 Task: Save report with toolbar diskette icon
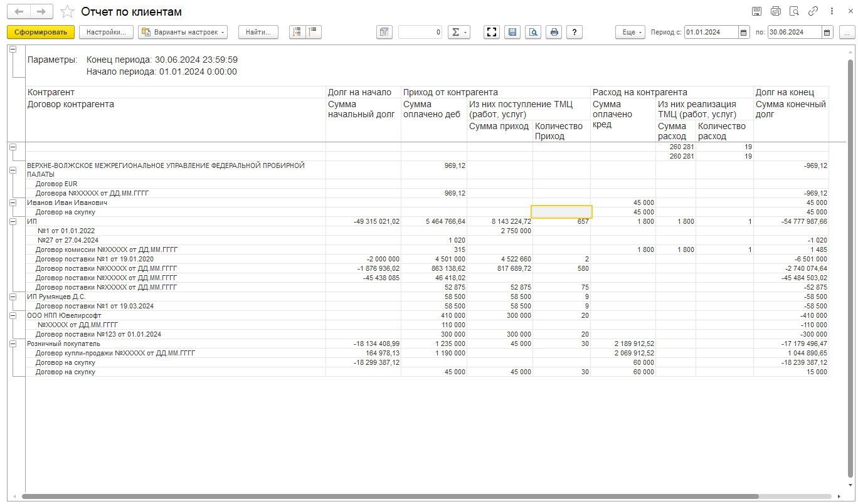512,32
